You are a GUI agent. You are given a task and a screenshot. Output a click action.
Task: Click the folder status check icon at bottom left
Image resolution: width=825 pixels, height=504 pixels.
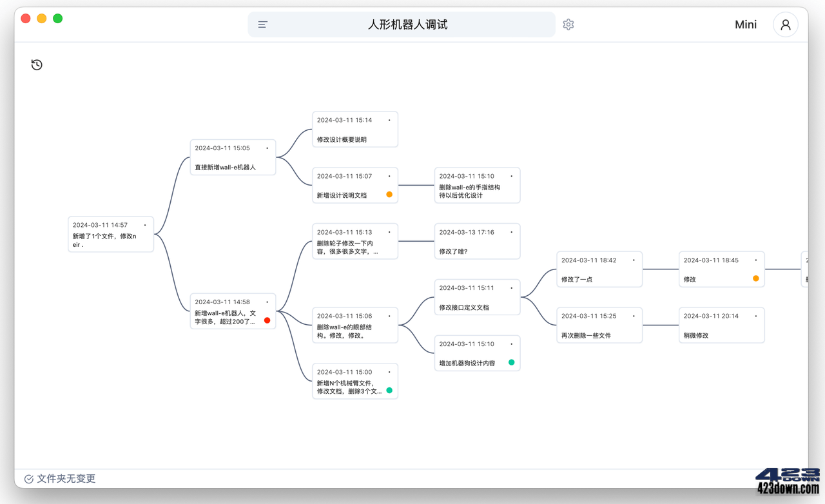28,478
